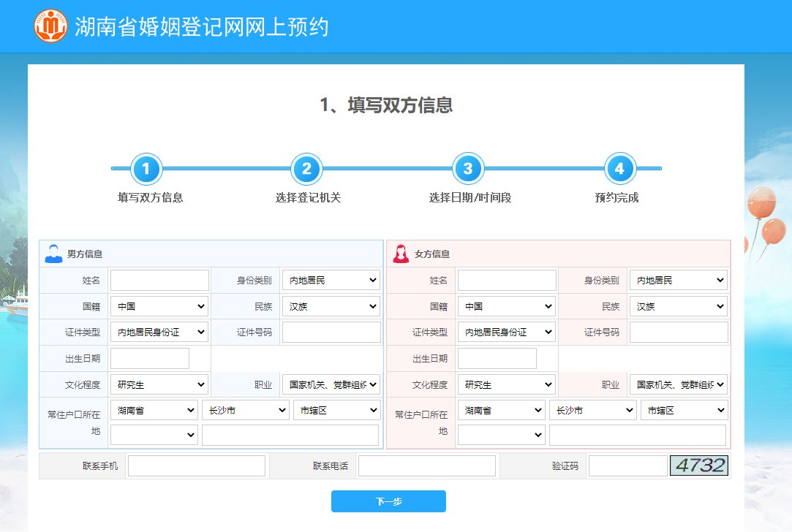Click the Hunan marriage registration logo icon
The height and width of the screenshot is (532, 792).
[x=50, y=26]
